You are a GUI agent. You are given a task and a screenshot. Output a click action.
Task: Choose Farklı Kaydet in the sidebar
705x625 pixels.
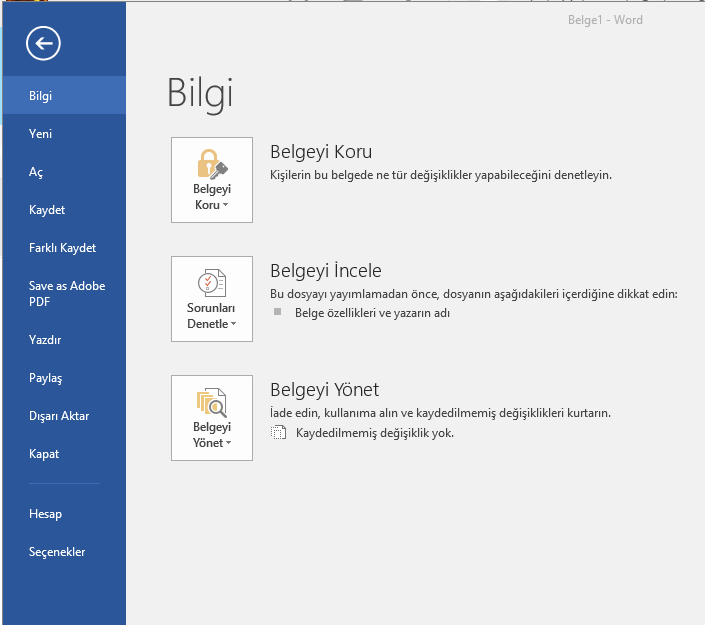coord(64,248)
